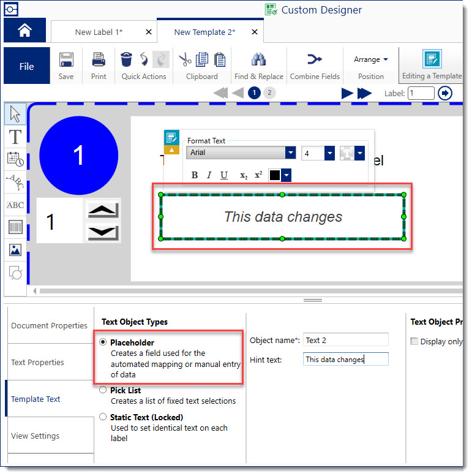472x476 pixels.
Task: Open the Text Properties tab
Action: 37,362
